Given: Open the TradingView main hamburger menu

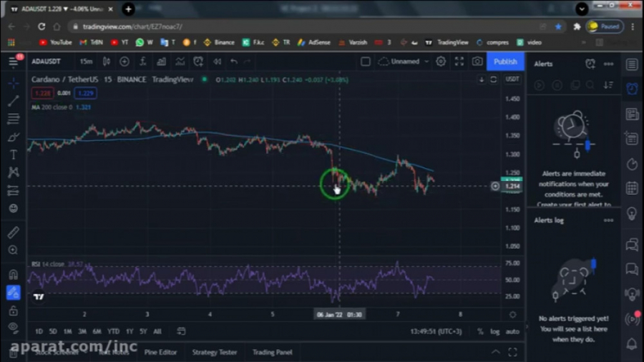Looking at the screenshot, I should pyautogui.click(x=13, y=62).
